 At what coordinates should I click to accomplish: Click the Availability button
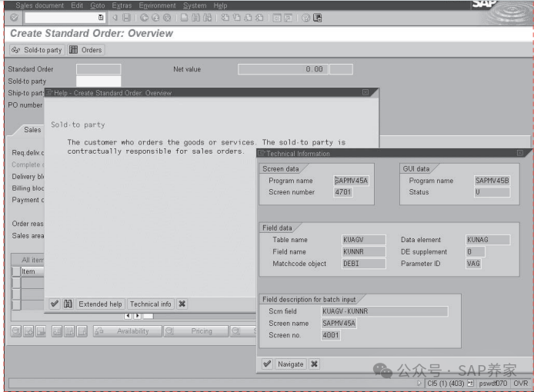click(x=128, y=331)
